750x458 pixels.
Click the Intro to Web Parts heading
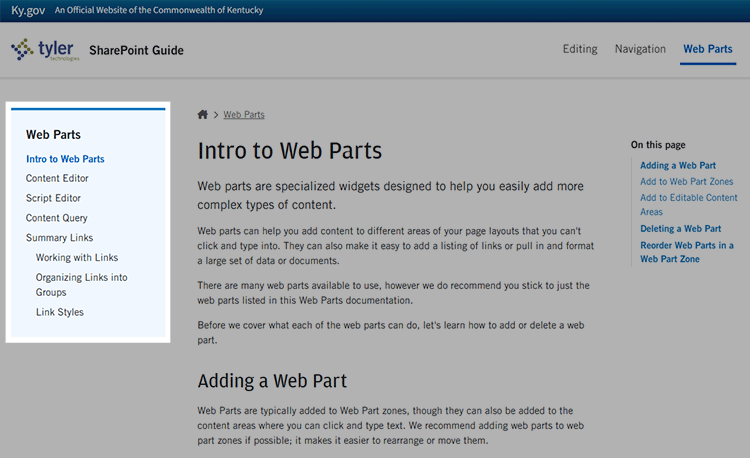(x=290, y=151)
